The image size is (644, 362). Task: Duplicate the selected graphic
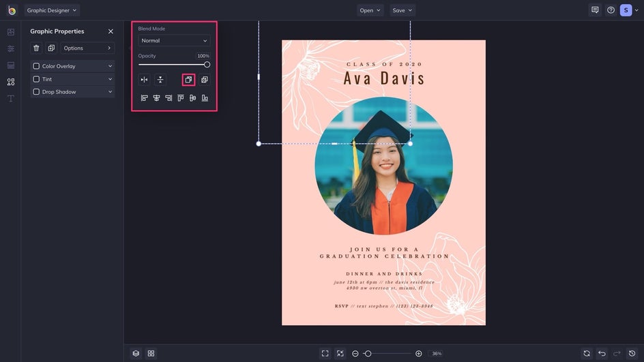tap(51, 48)
